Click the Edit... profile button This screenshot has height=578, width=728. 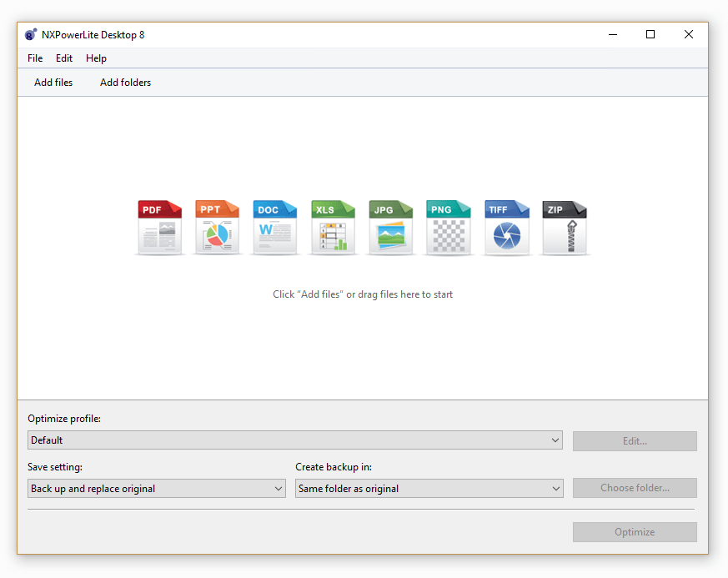(x=635, y=441)
